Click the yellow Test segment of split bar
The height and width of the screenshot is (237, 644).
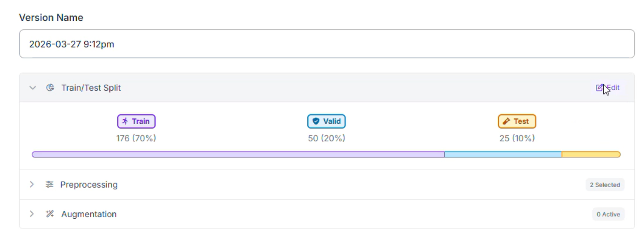tap(591, 155)
